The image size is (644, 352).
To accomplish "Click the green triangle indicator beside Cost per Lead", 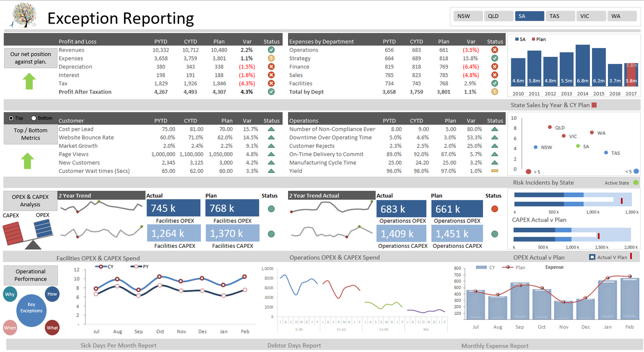I will click(271, 129).
